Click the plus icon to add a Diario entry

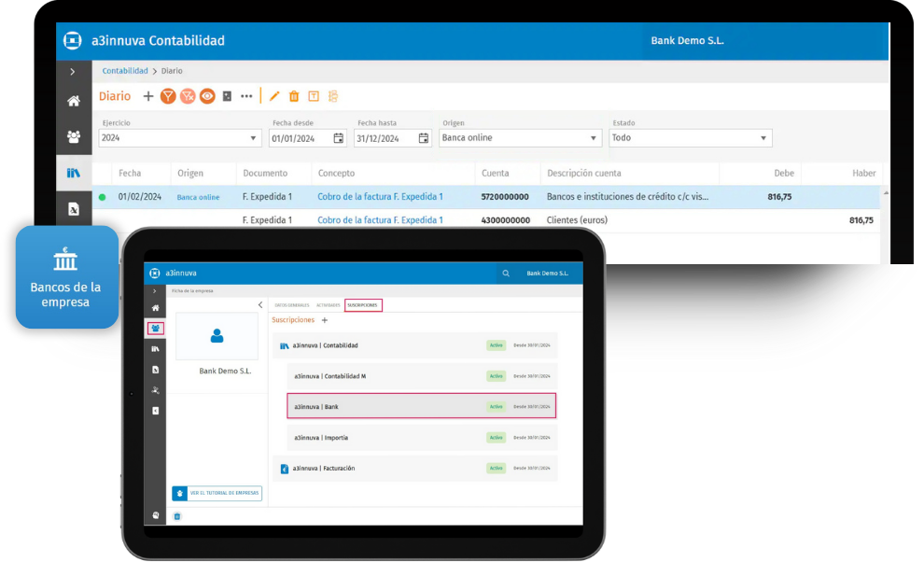pyautogui.click(x=148, y=96)
